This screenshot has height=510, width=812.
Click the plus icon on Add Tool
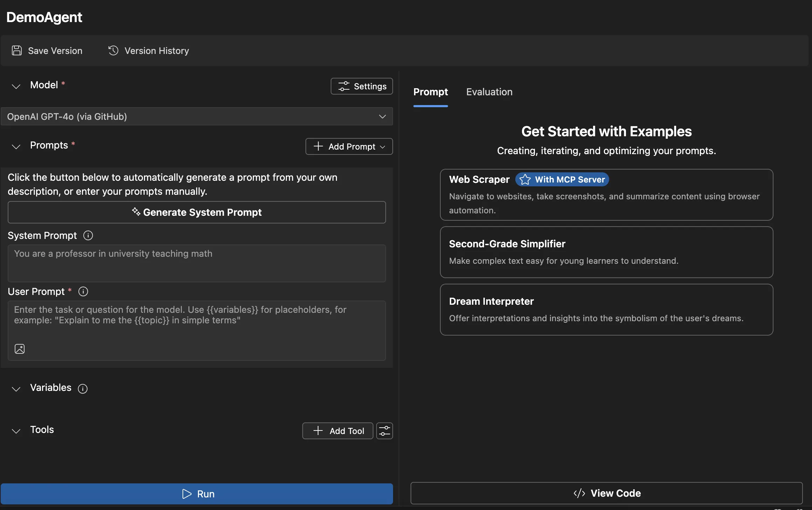pos(318,430)
